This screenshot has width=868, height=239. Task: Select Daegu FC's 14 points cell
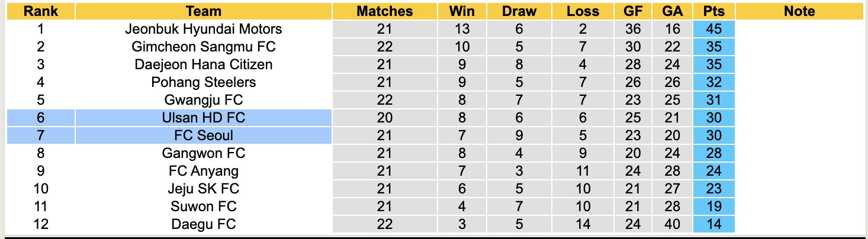pos(713,224)
